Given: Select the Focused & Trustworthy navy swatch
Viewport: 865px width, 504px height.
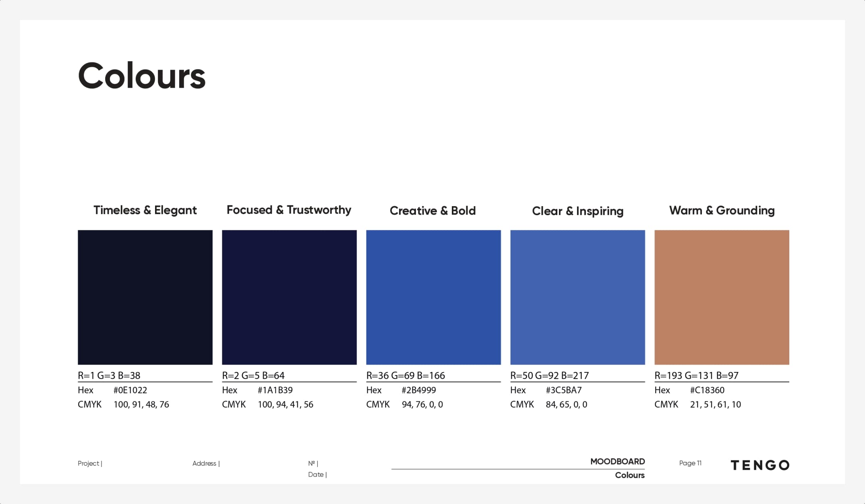Looking at the screenshot, I should coord(289,297).
